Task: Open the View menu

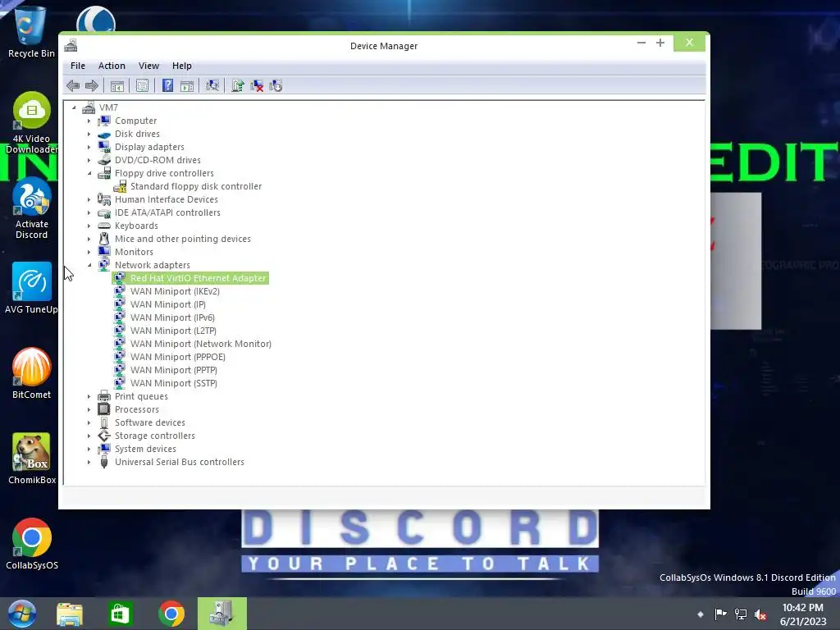Action: 148,66
